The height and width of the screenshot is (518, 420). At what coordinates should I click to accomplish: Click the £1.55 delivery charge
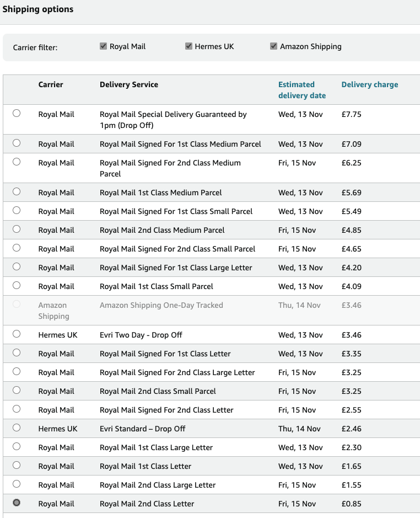[x=351, y=485]
